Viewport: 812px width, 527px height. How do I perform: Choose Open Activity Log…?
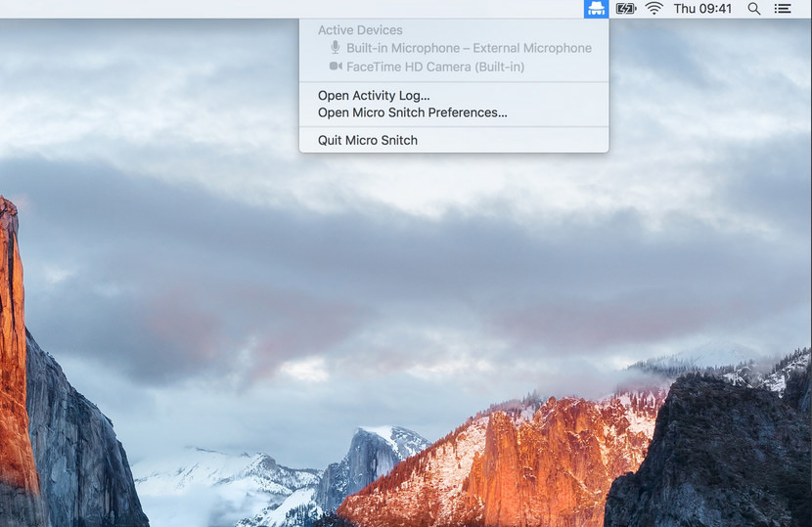(x=454, y=95)
